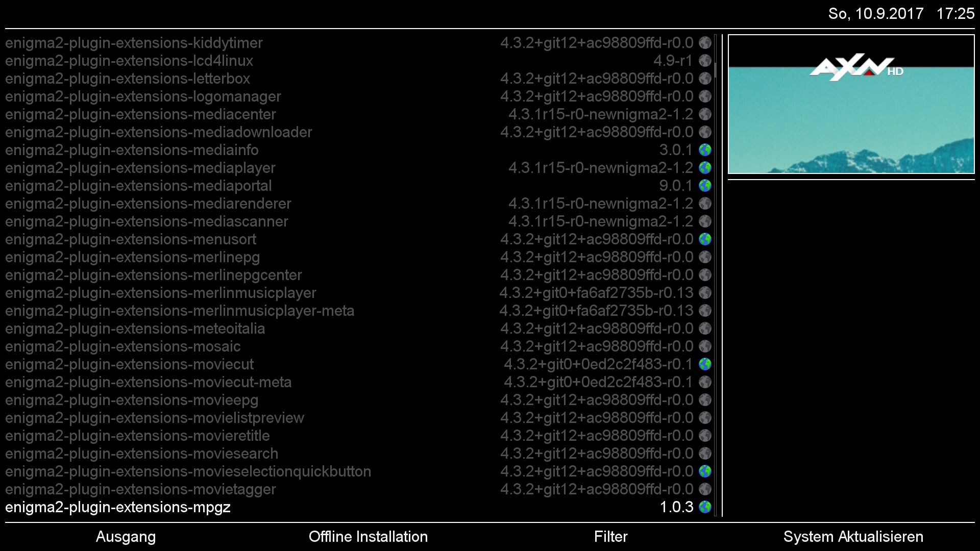The height and width of the screenshot is (551, 980).
Task: Click the colored globe icon for mpgz
Action: click(x=705, y=507)
